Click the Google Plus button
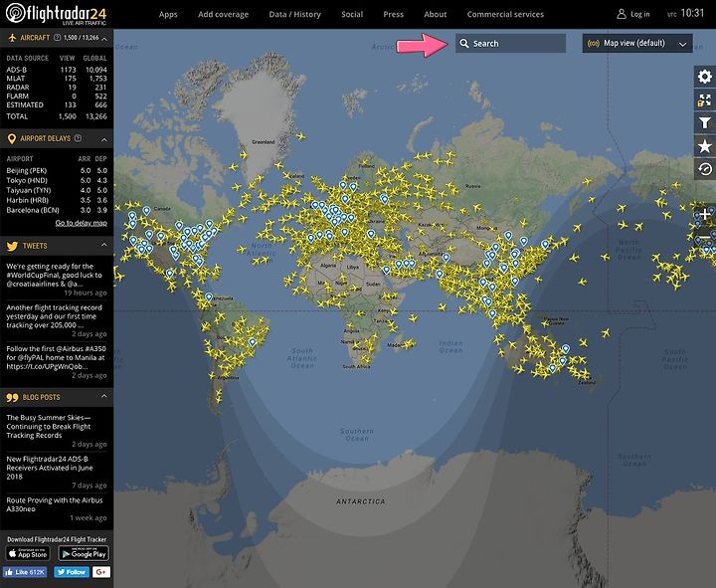This screenshot has width=716, height=588. [101, 572]
